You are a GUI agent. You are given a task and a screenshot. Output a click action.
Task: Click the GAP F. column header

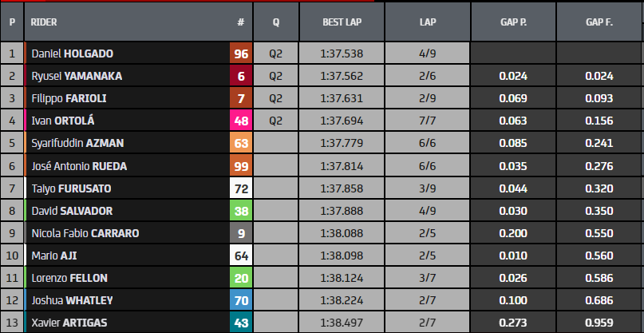tap(597, 23)
